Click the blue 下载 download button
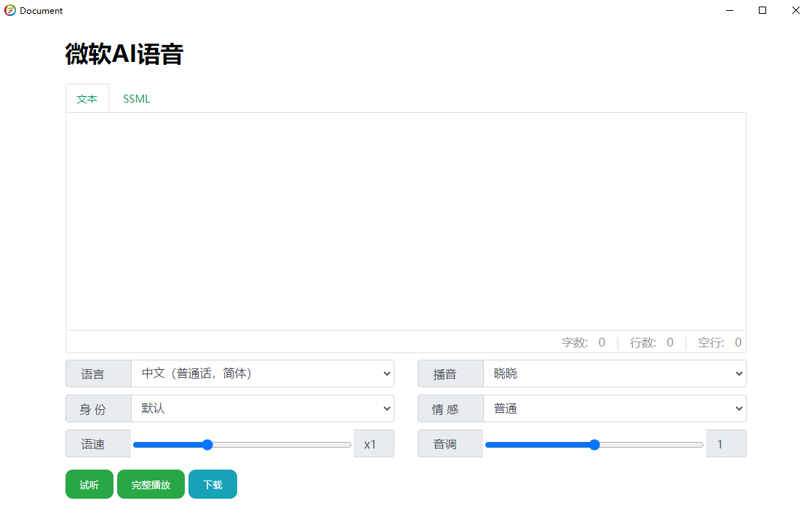Viewport: 812px width, 522px height. tap(213, 485)
